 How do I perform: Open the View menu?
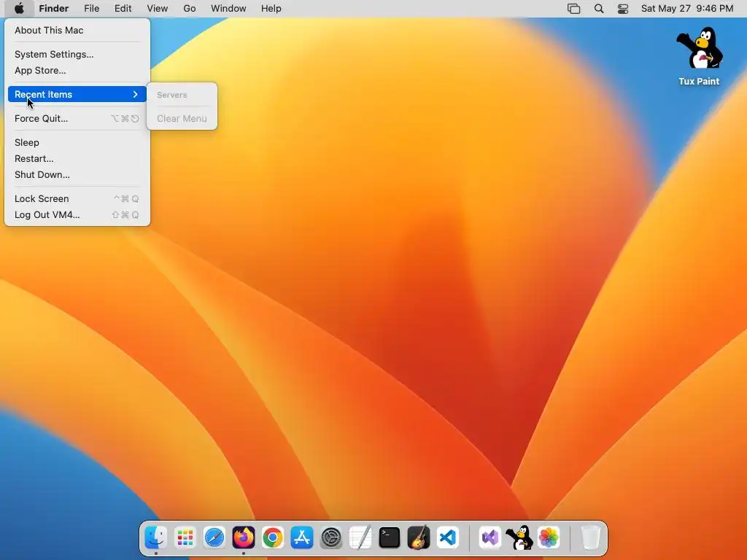(x=158, y=9)
